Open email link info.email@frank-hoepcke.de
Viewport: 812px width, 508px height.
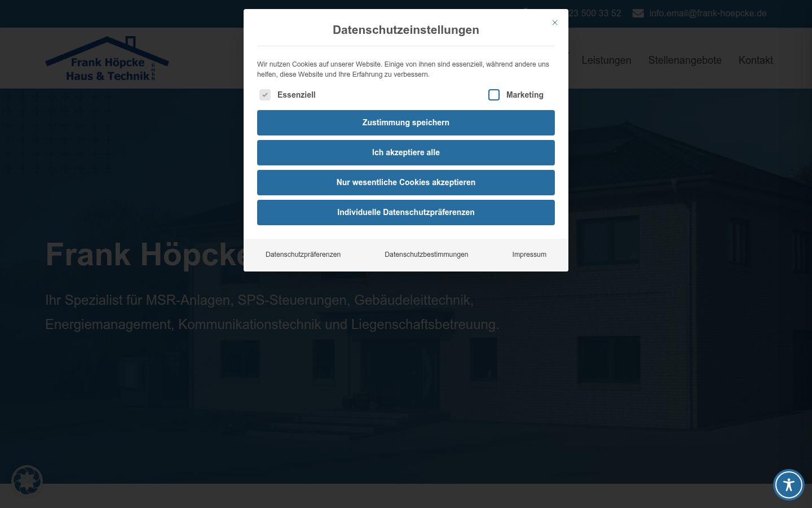coord(708,13)
